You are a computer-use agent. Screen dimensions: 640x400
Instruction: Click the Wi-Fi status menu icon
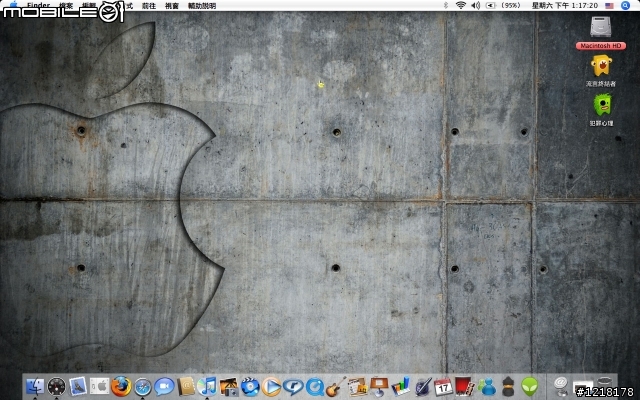460,6
